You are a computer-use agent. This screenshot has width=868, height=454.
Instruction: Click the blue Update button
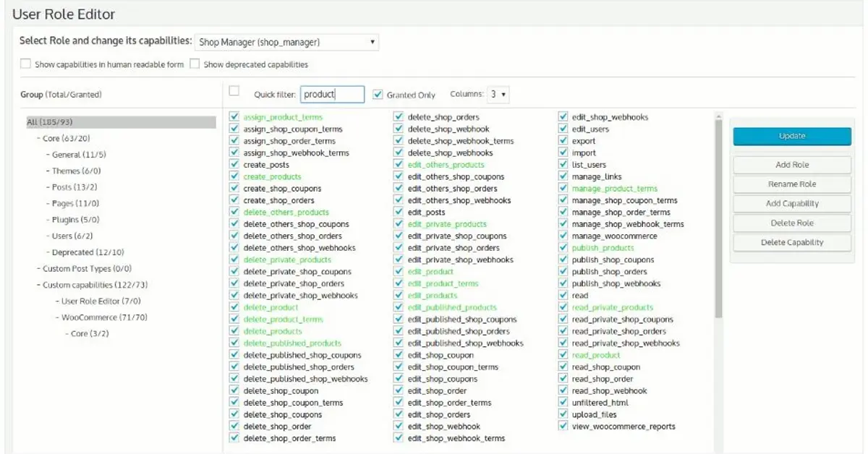point(791,136)
